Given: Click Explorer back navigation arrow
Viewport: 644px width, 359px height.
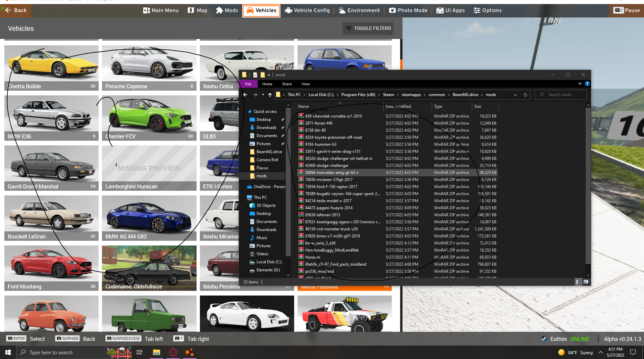Looking at the screenshot, I should 245,95.
